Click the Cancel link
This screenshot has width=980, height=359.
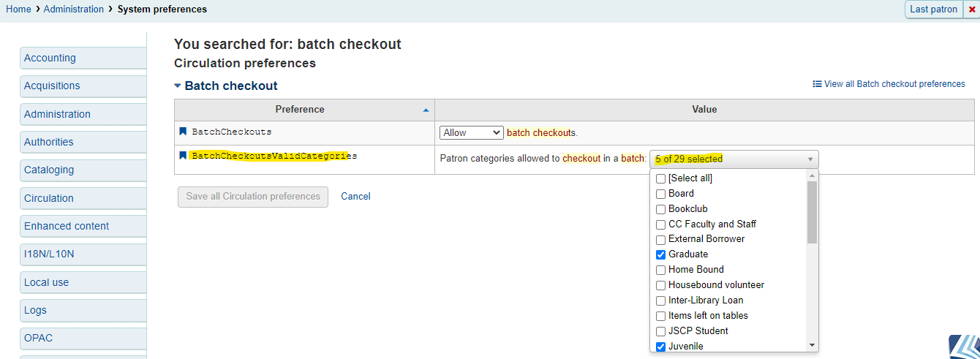click(x=355, y=197)
